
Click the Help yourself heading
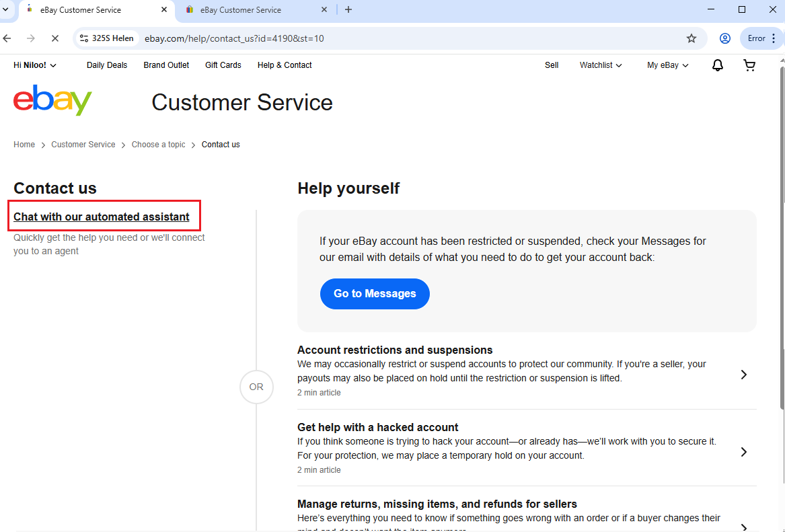349,188
